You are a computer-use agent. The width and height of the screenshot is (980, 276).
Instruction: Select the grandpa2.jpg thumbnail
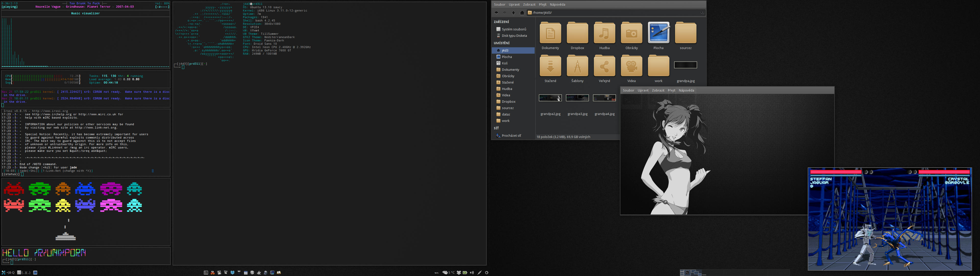tap(550, 98)
